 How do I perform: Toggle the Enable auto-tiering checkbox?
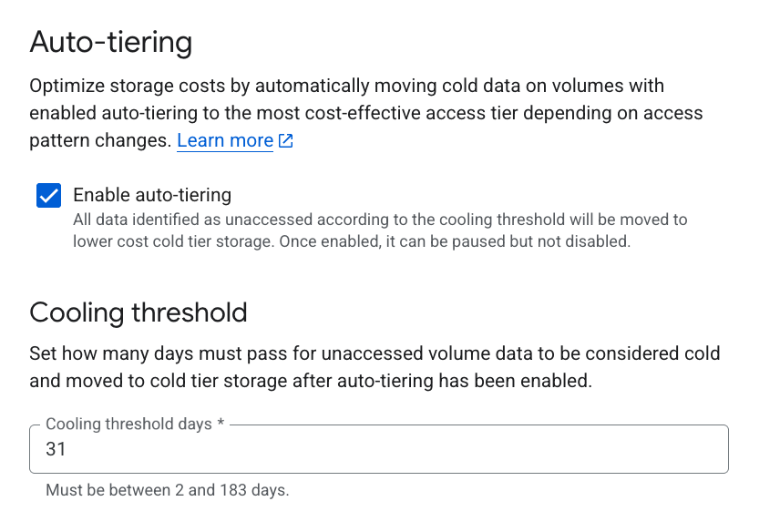(49, 195)
